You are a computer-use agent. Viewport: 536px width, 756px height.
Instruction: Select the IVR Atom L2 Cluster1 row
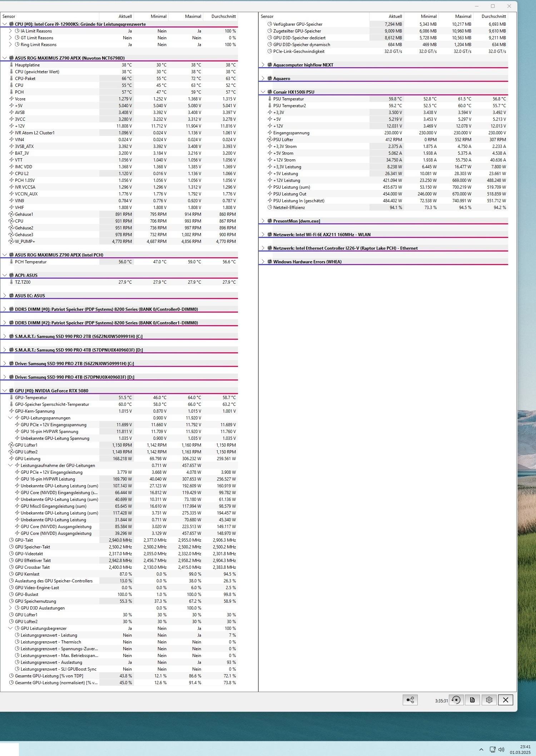[119, 133]
